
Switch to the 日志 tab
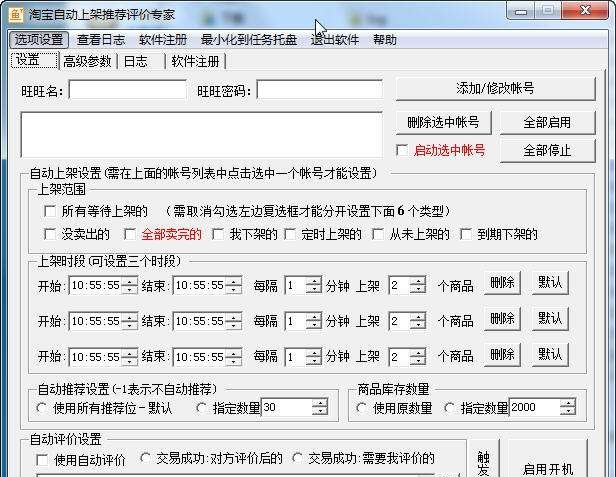[141, 61]
